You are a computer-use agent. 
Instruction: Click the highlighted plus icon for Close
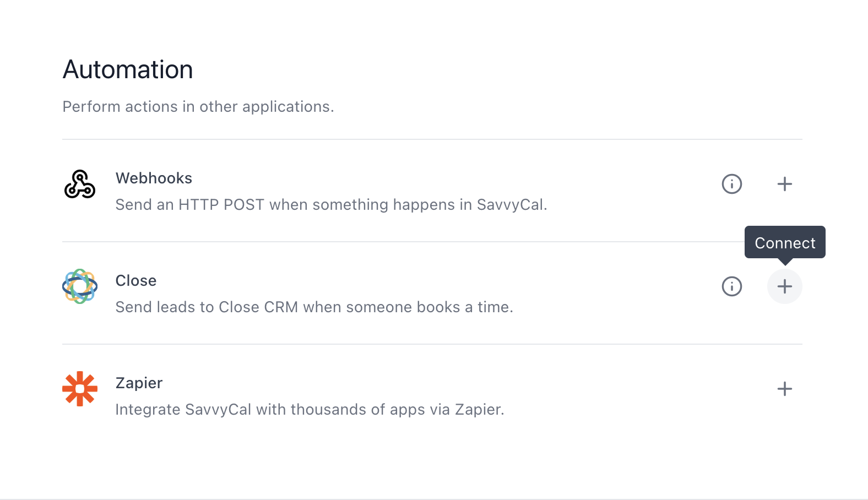pyautogui.click(x=785, y=286)
